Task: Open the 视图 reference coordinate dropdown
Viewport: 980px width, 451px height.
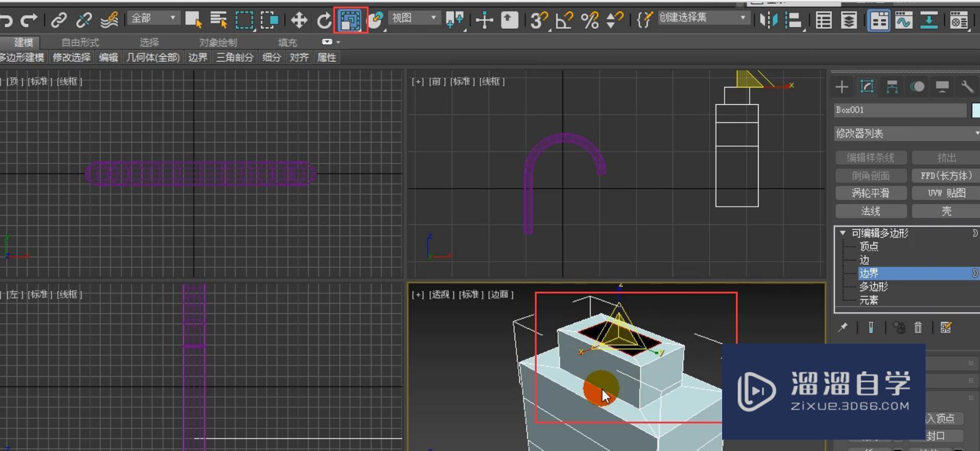Action: [414, 19]
